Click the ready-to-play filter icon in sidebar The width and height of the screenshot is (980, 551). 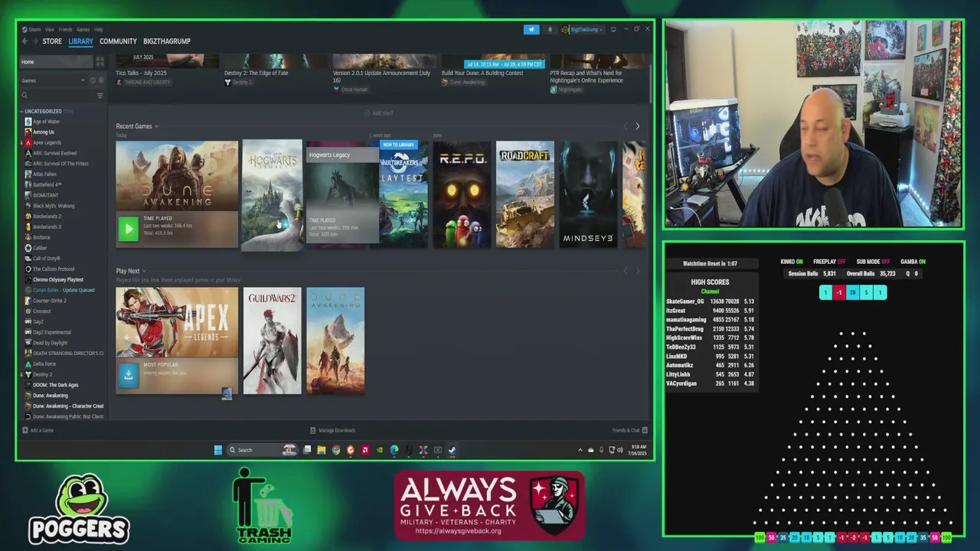[100, 80]
